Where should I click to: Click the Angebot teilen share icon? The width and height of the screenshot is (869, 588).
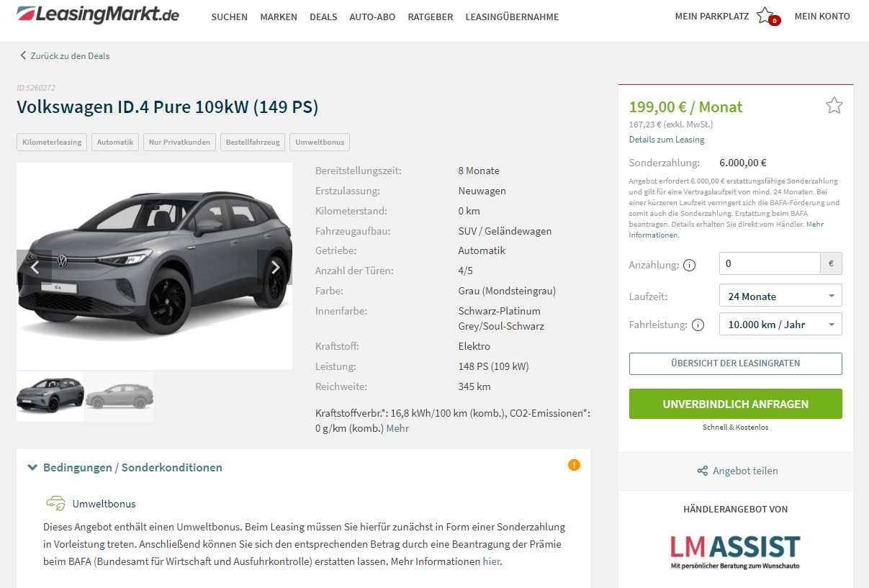[x=703, y=471]
